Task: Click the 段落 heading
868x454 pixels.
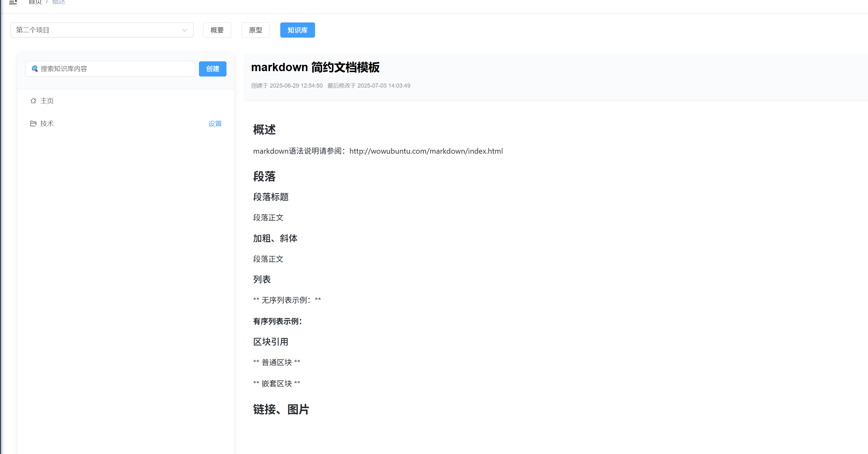Action: 264,176
